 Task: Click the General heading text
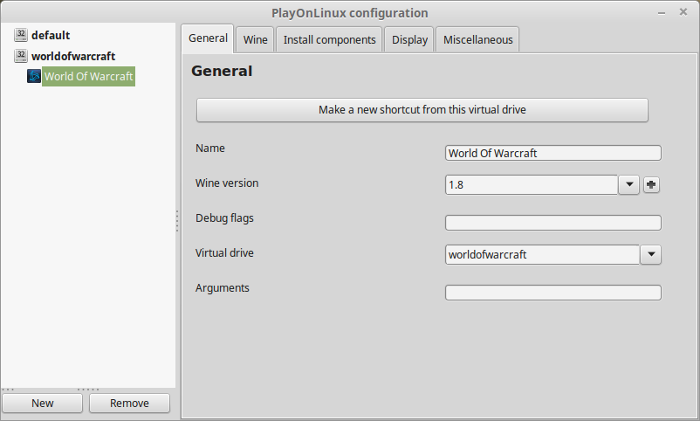click(x=221, y=71)
